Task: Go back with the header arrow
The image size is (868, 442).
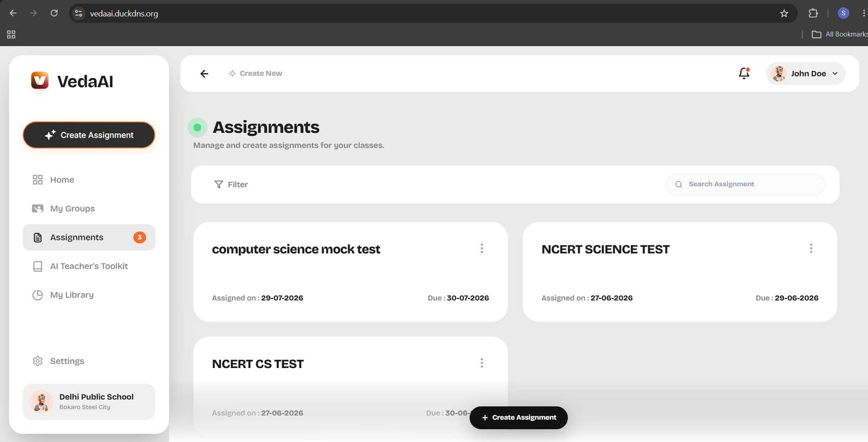Action: click(x=204, y=74)
